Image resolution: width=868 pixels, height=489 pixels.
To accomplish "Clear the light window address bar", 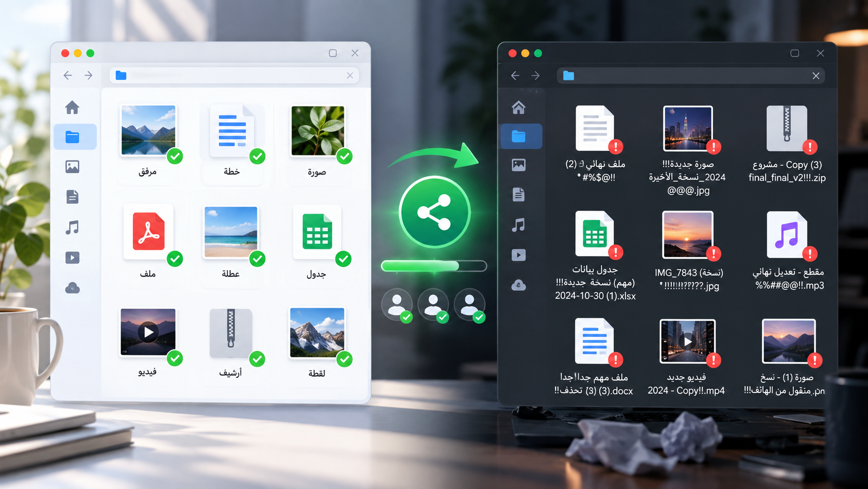I will tap(350, 75).
